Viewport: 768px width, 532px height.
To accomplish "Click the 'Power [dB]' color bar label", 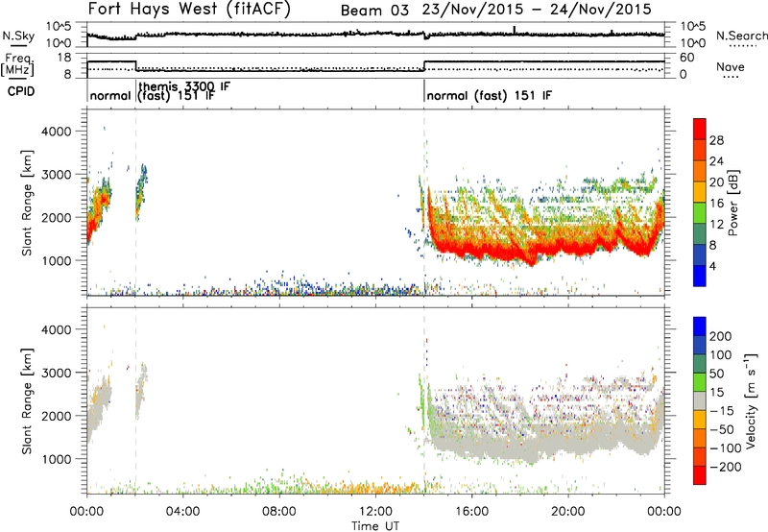I will (x=732, y=204).
